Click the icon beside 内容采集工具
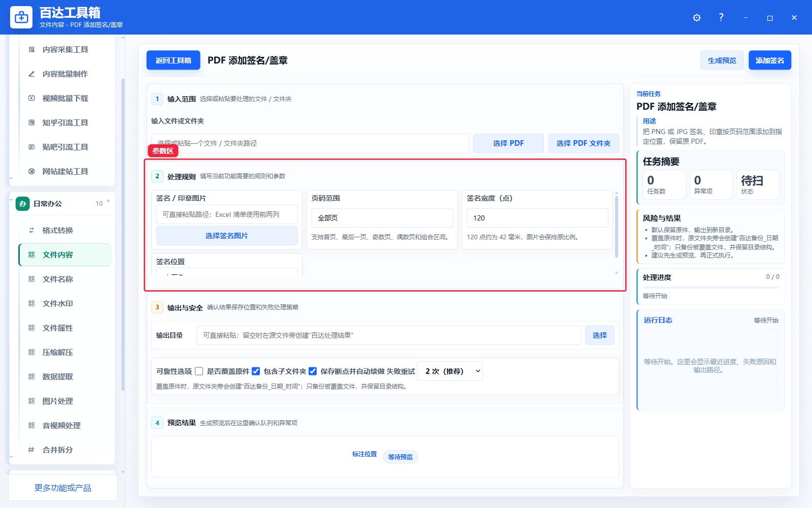This screenshot has height=508, width=812. pos(31,49)
